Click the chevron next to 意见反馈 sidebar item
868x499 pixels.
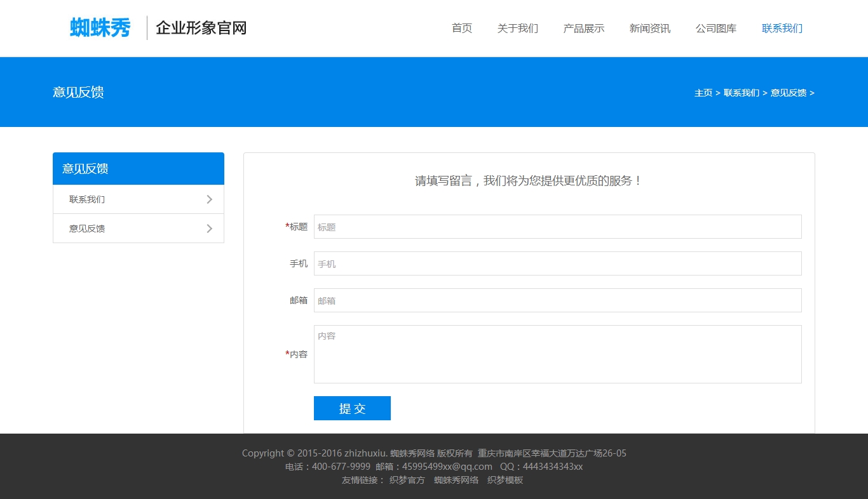click(x=210, y=229)
